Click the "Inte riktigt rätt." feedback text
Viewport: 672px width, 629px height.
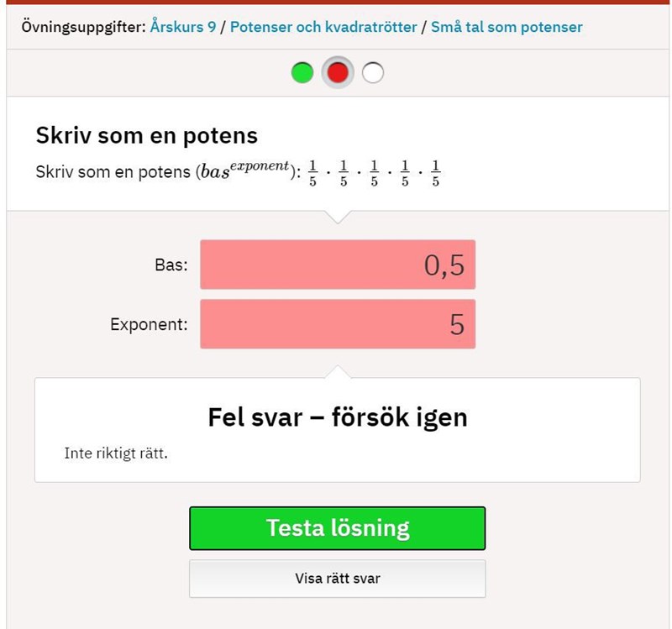[x=116, y=454]
